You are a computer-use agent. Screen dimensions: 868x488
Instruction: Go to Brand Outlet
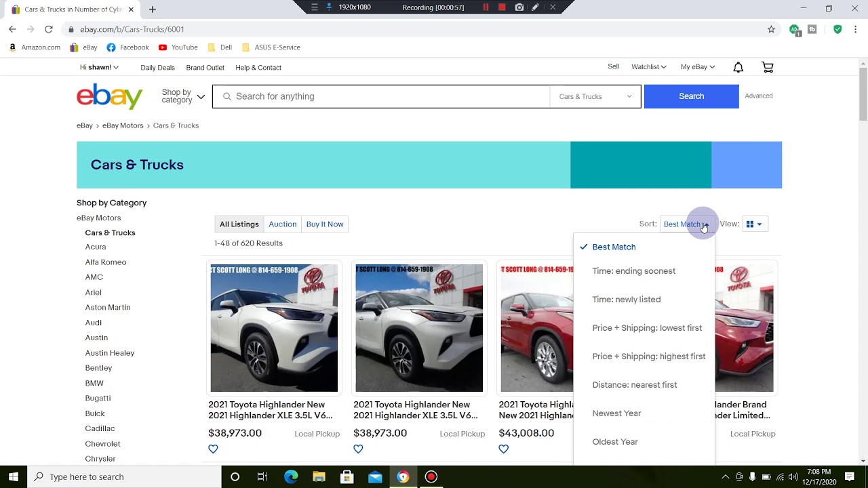(205, 67)
